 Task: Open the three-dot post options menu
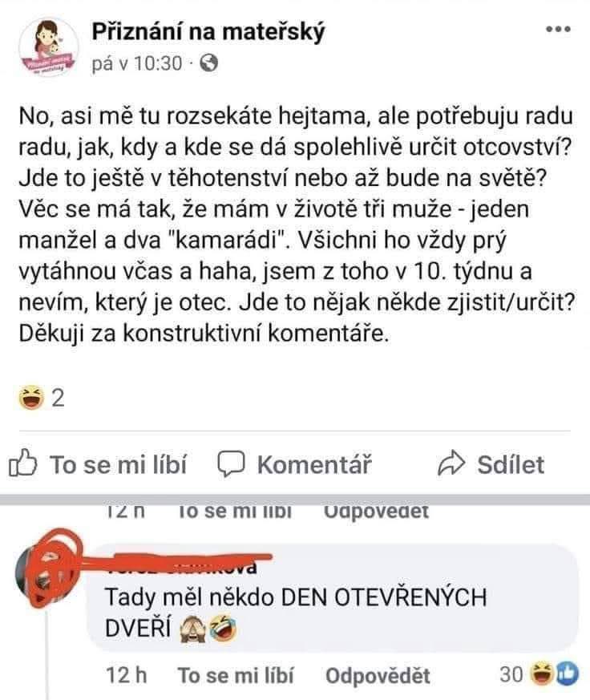[557, 30]
